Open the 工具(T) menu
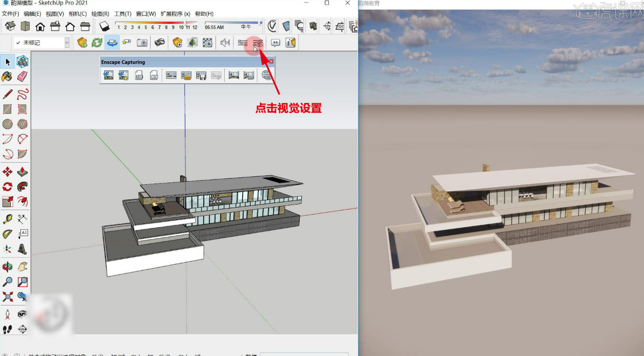This screenshot has width=644, height=356. 123,14
